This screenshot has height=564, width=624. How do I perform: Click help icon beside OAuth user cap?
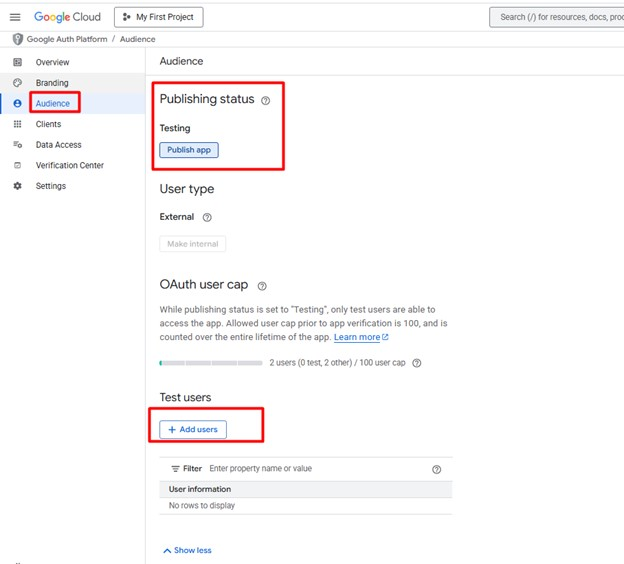pyautogui.click(x=262, y=286)
